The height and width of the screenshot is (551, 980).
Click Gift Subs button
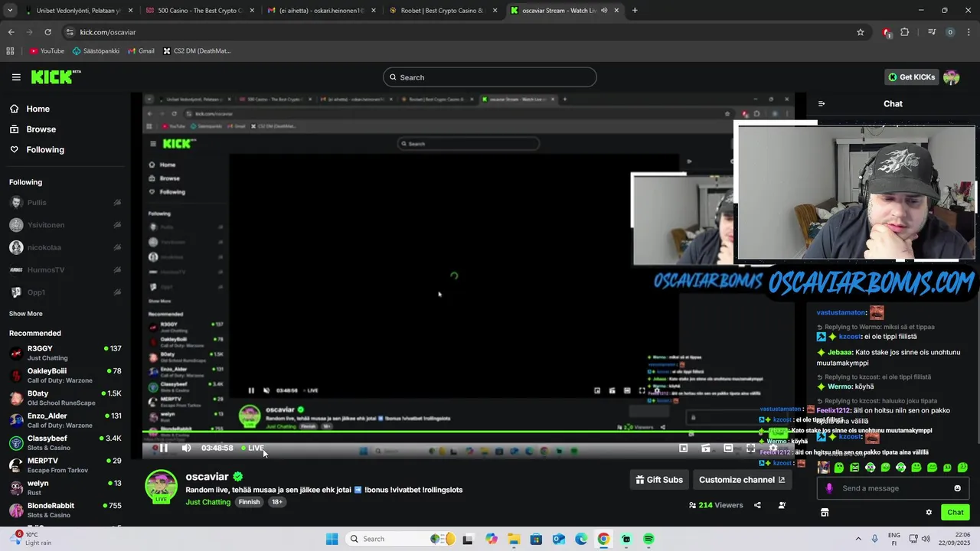click(659, 480)
